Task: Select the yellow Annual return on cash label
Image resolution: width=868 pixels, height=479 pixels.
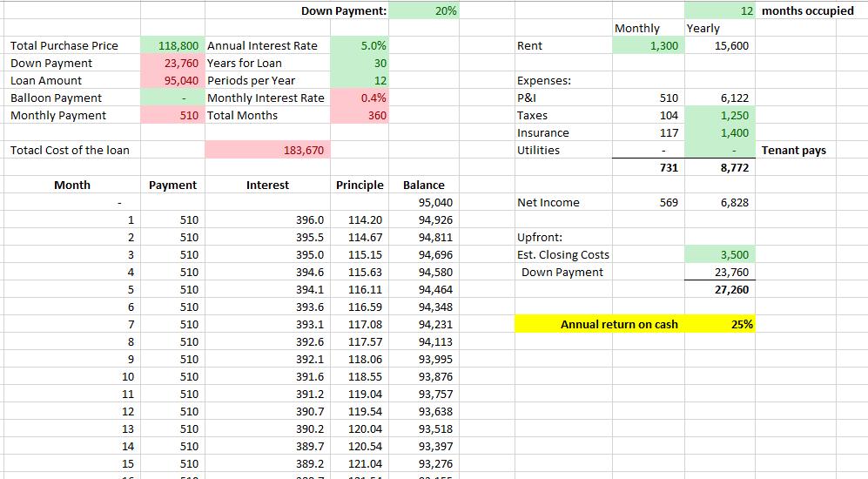Action: coord(618,324)
